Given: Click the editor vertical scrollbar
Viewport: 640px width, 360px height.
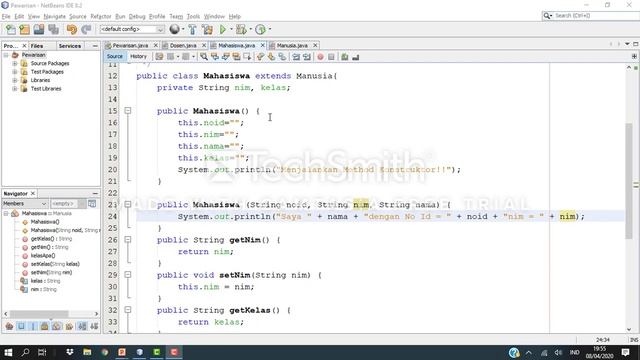Looking at the screenshot, I should pos(629,180).
